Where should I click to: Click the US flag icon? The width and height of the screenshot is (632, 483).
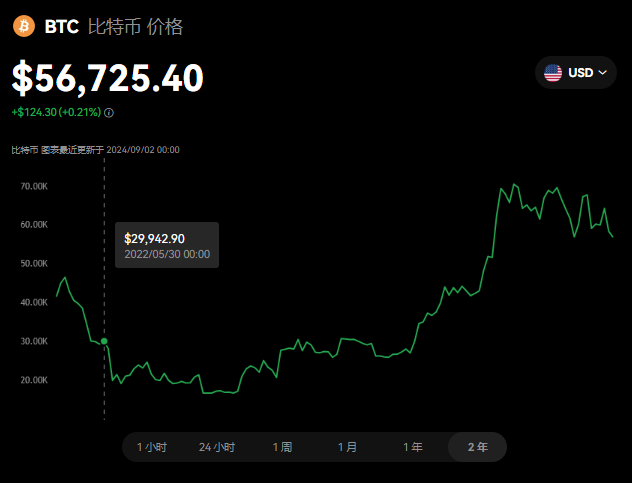coord(553,73)
